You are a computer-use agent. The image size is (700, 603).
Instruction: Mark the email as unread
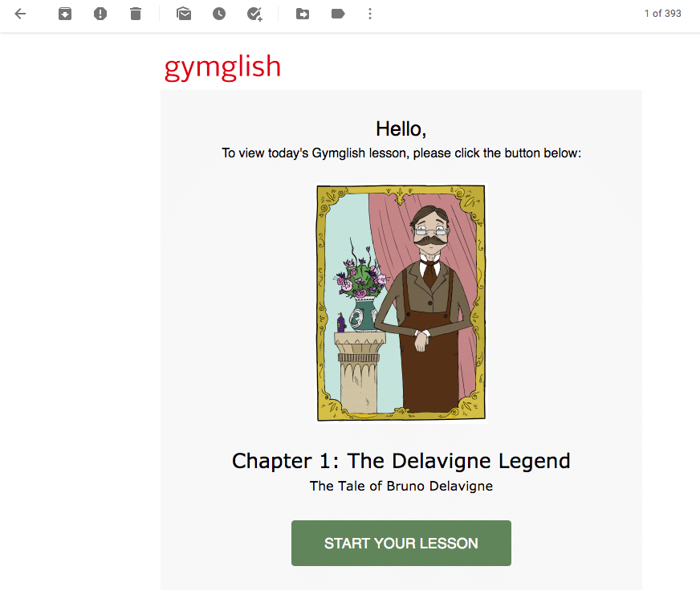(184, 14)
